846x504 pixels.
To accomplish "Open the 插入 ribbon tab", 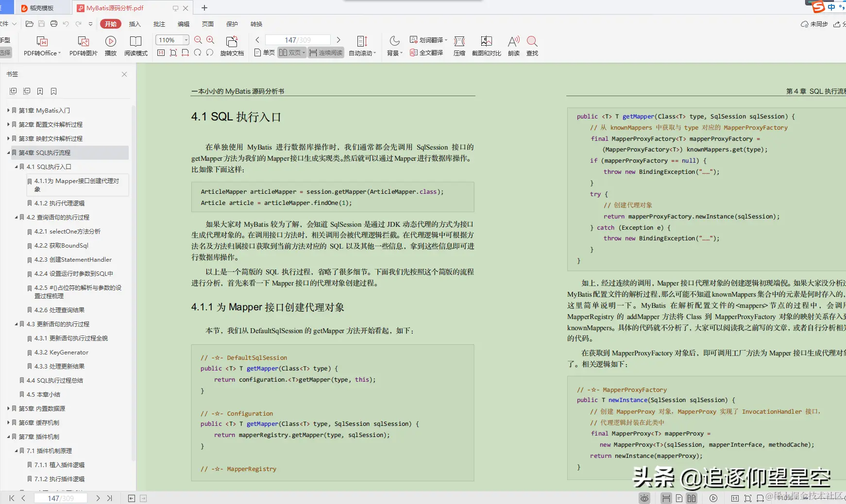I will point(135,24).
